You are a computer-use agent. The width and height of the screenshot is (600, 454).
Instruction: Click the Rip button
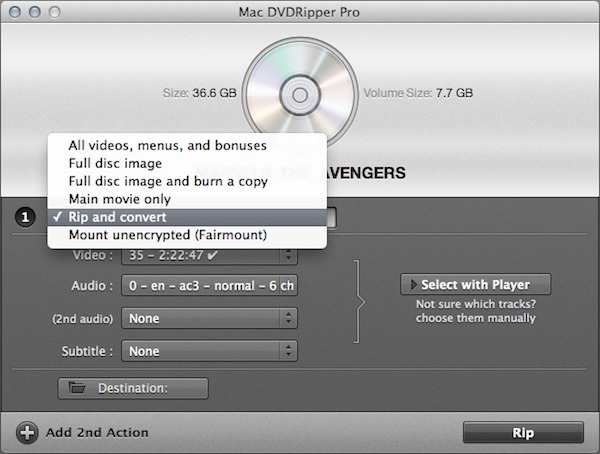point(523,433)
